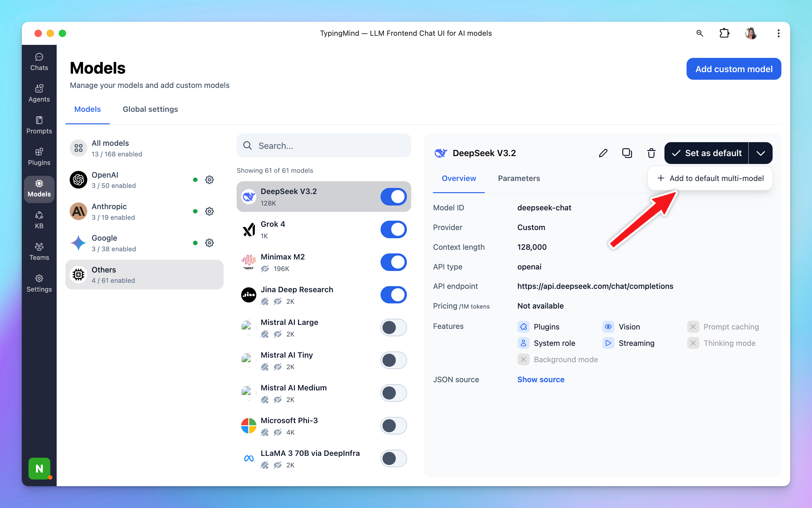This screenshot has height=508, width=812.
Task: Click the pencil edit icon for DeepSeek V3.2
Action: click(x=603, y=153)
